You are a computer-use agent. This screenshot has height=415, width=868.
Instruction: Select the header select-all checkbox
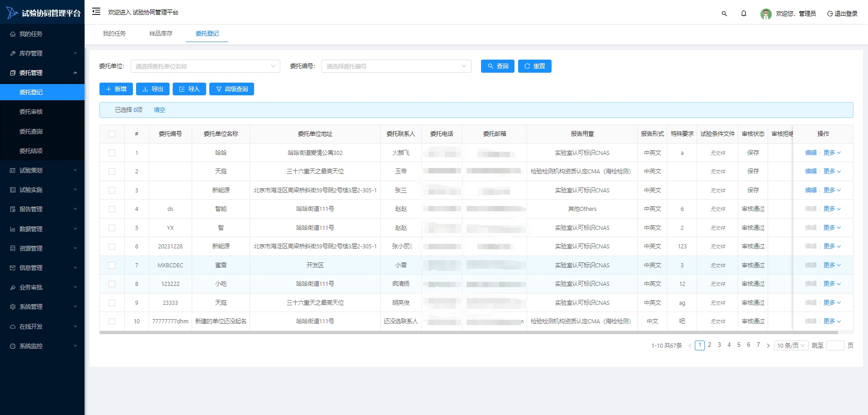coord(112,134)
